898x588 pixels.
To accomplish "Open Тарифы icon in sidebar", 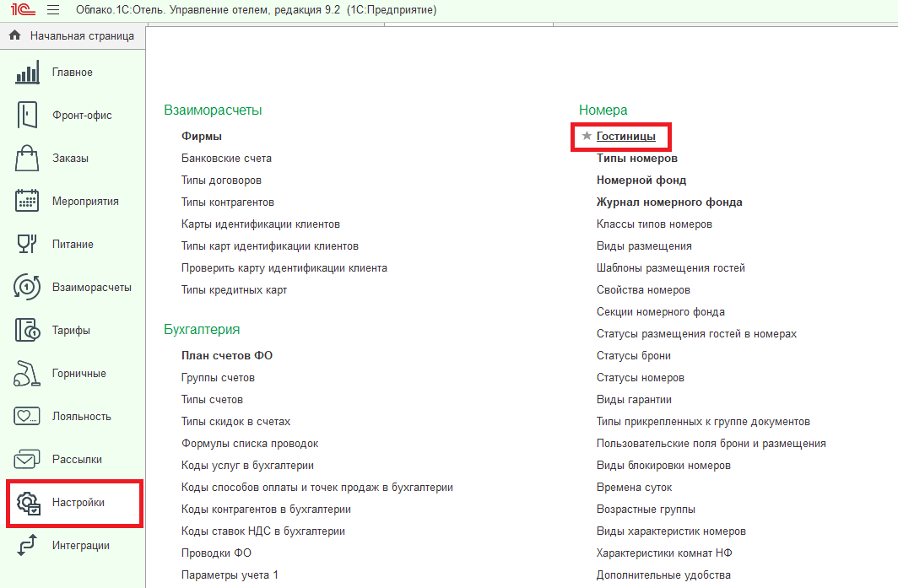I will pyautogui.click(x=27, y=331).
